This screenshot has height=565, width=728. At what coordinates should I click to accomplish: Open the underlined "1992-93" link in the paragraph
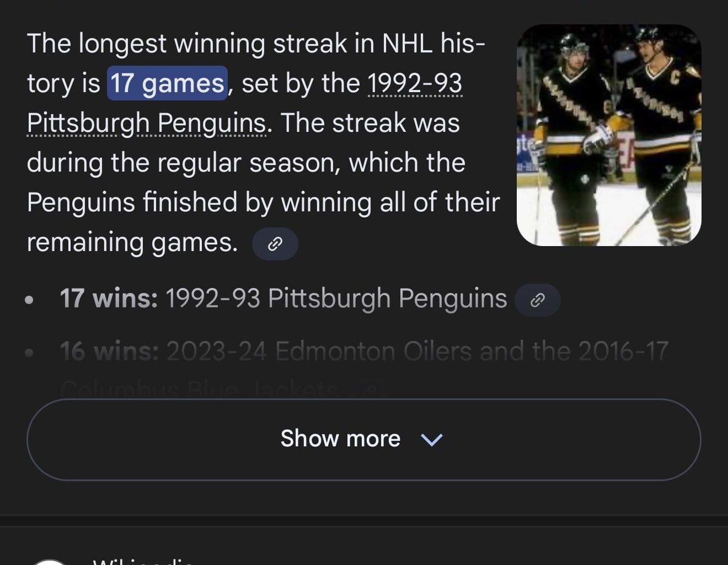pyautogui.click(x=414, y=84)
